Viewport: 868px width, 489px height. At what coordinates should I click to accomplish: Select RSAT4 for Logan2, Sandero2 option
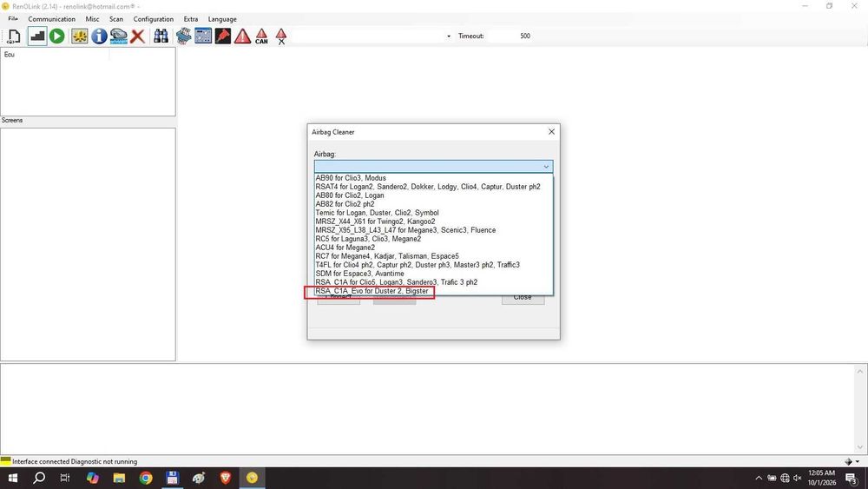pyautogui.click(x=433, y=187)
